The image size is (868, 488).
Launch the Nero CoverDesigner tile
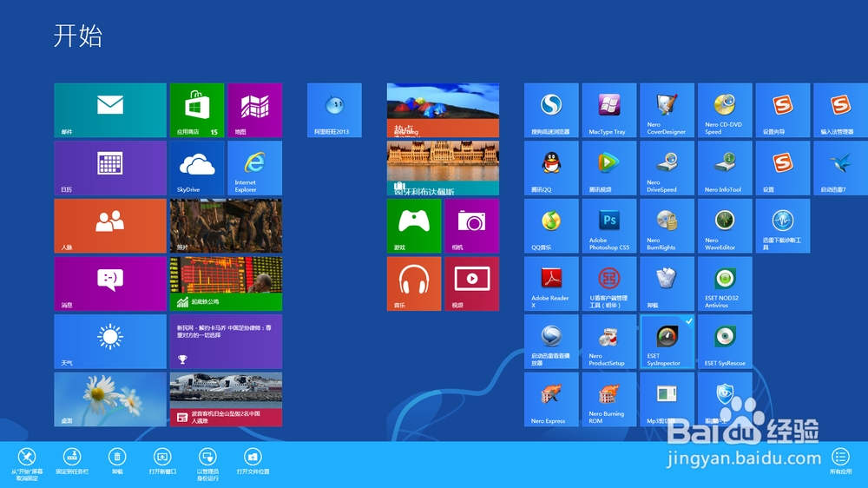pyautogui.click(x=667, y=110)
